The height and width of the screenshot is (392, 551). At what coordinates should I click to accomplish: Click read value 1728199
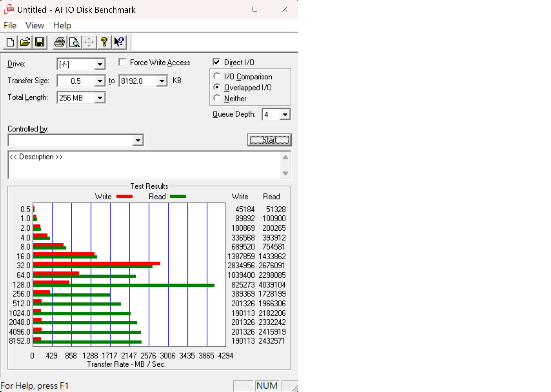272,294
